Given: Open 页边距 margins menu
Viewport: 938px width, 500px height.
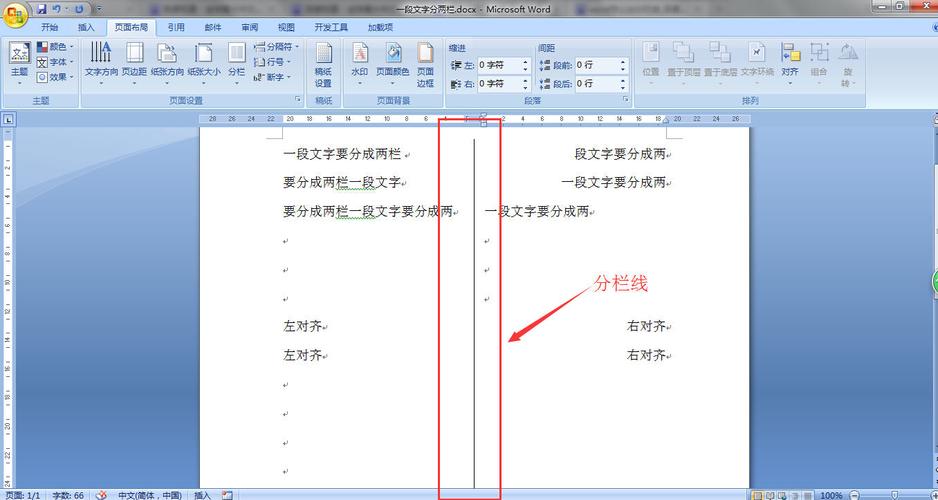Looking at the screenshot, I should tap(135, 63).
